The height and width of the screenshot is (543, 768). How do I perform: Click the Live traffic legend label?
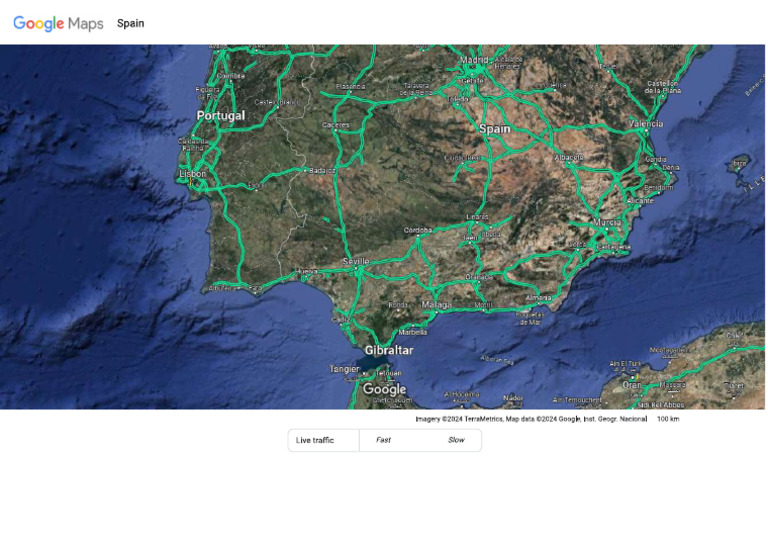point(315,440)
